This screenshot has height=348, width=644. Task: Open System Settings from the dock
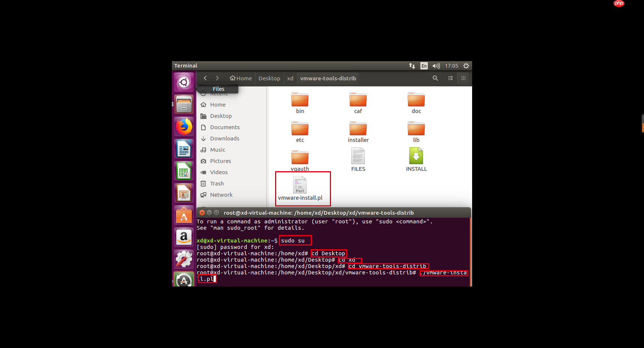click(x=184, y=259)
